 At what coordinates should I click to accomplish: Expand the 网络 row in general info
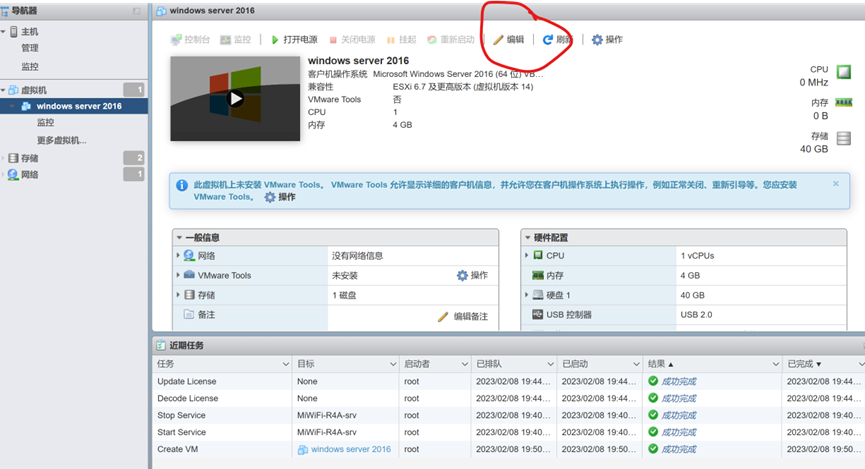click(x=178, y=255)
